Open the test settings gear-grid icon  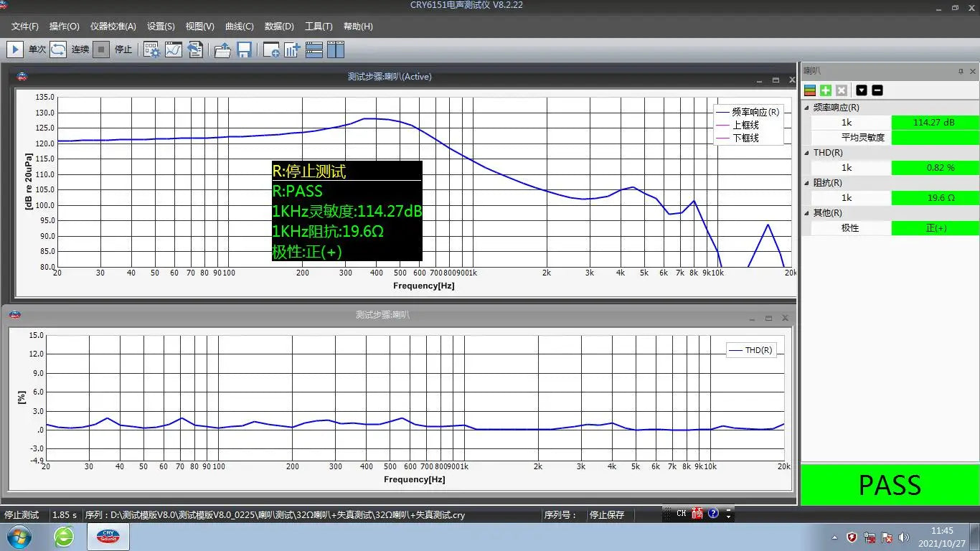click(x=151, y=50)
